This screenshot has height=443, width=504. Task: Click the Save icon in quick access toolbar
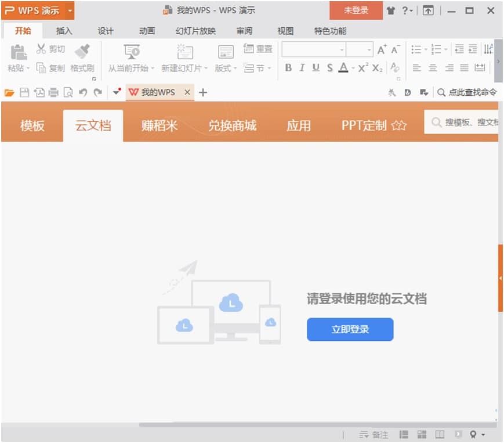pos(24,92)
